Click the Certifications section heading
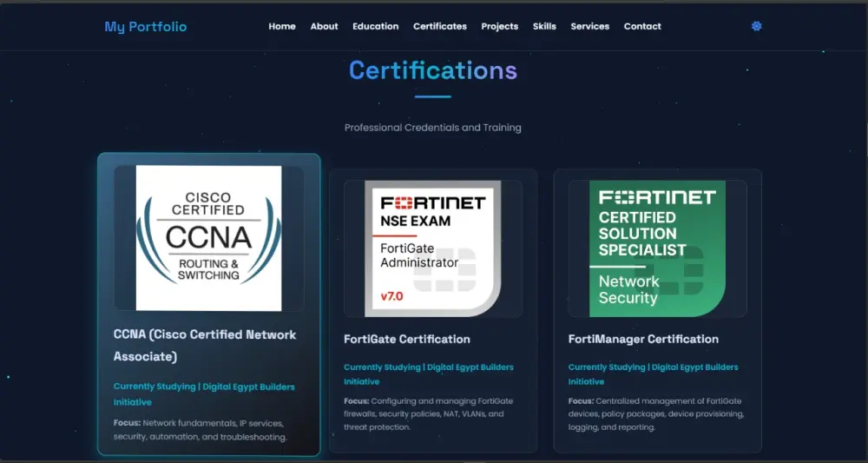Screen dimensions: 868x463 (432, 70)
